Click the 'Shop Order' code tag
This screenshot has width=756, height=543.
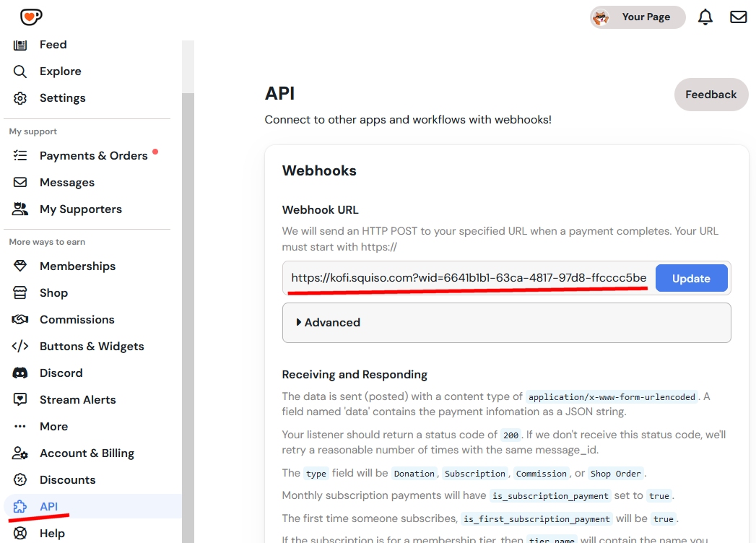[x=616, y=474]
